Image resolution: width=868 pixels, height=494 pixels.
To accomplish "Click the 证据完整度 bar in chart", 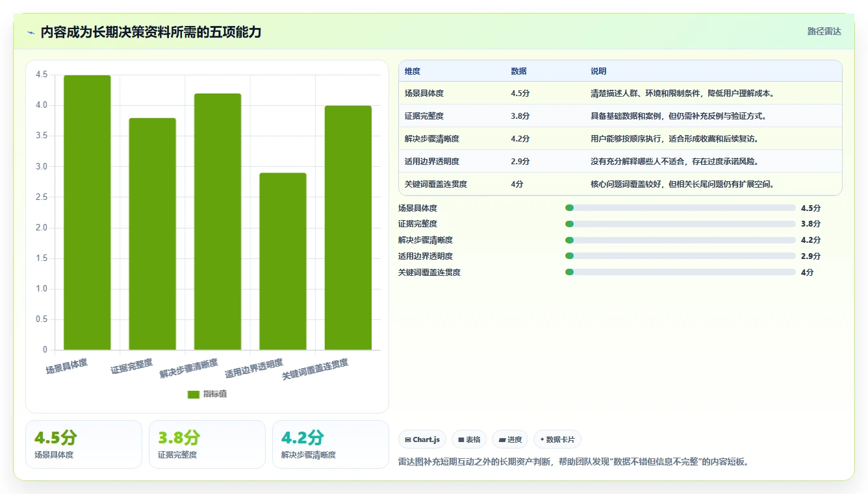I will pos(152,234).
